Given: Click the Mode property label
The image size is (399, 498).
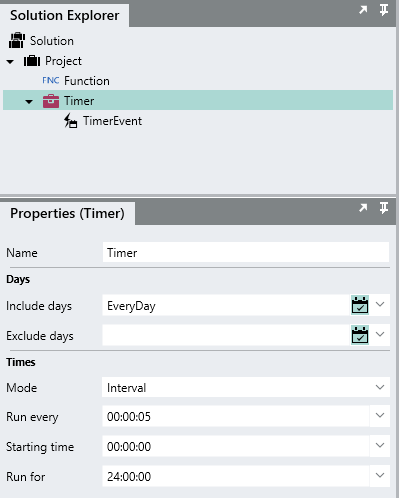Looking at the screenshot, I should coord(22,388).
